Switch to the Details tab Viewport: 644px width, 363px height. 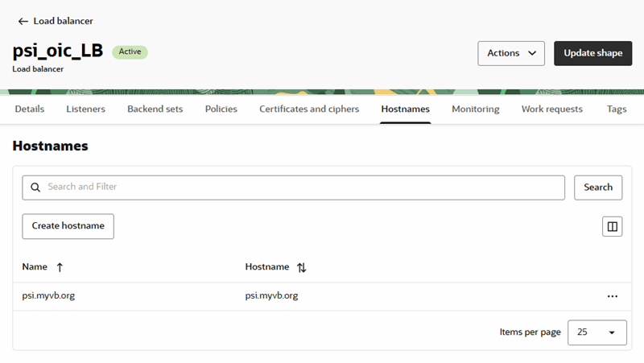pyautogui.click(x=30, y=109)
